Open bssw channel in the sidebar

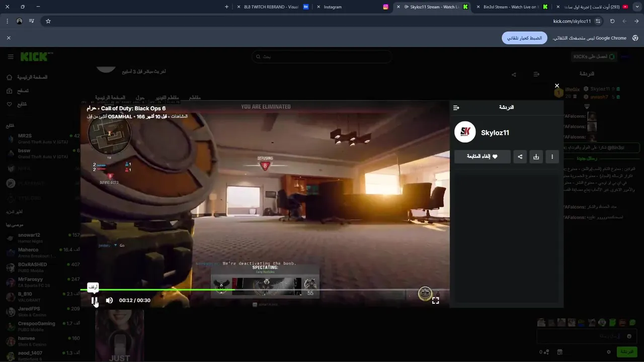pyautogui.click(x=43, y=153)
